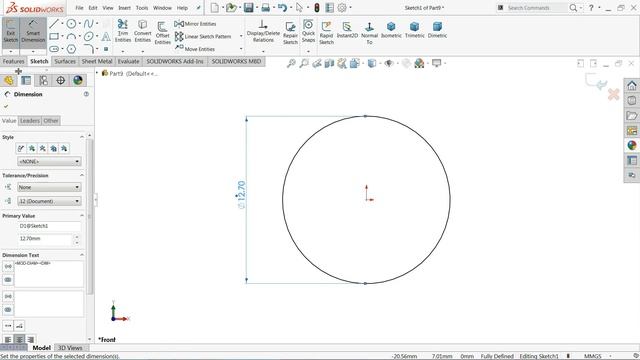Open Quick Snaps
The image size is (640, 360).
pos(308,31)
